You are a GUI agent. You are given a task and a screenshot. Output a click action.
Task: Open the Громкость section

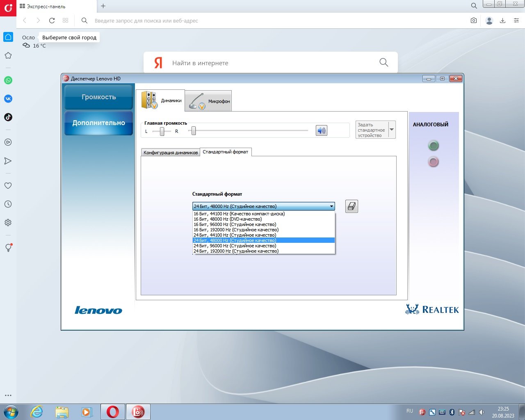(x=99, y=97)
